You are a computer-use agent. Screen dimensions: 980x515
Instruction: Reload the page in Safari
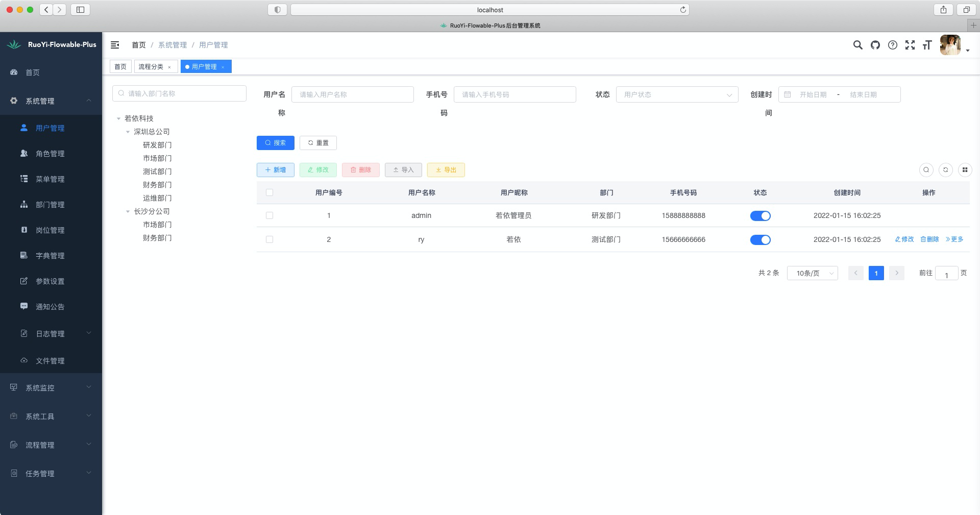coord(683,10)
